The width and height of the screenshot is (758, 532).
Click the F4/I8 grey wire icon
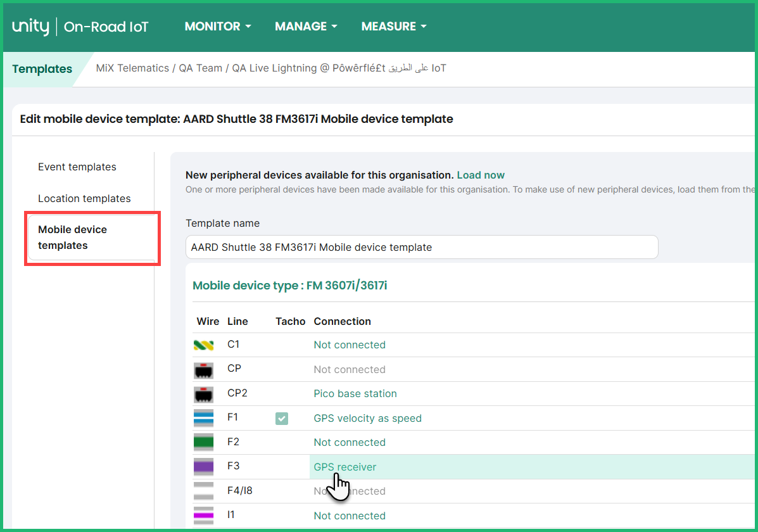[203, 491]
